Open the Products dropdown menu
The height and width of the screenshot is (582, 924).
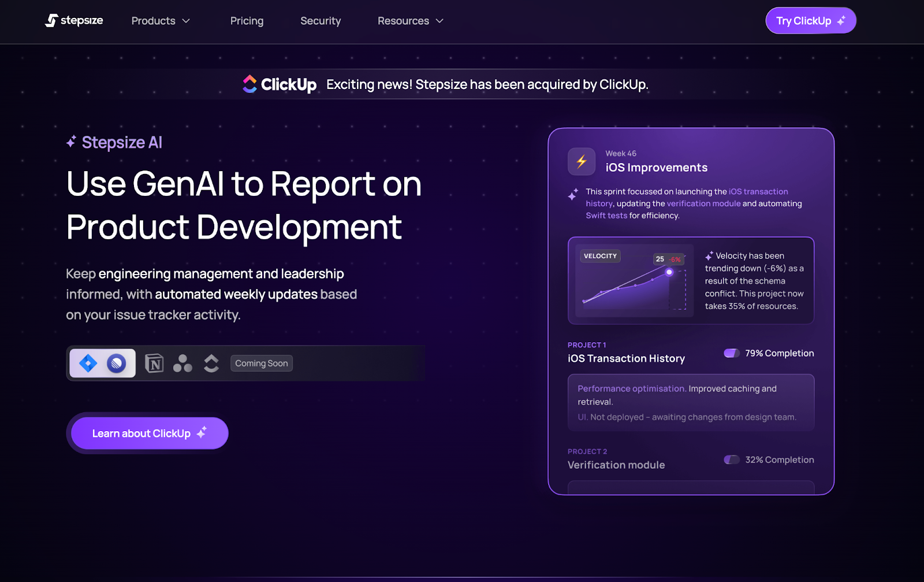161,21
